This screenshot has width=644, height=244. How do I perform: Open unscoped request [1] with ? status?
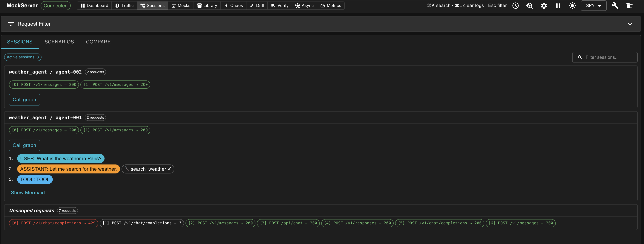coord(142,223)
